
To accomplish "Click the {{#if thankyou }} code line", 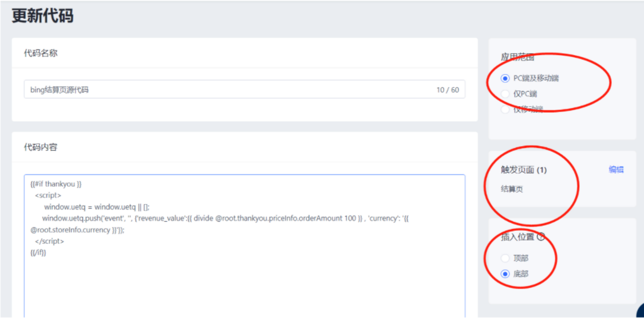I will 56,184.
